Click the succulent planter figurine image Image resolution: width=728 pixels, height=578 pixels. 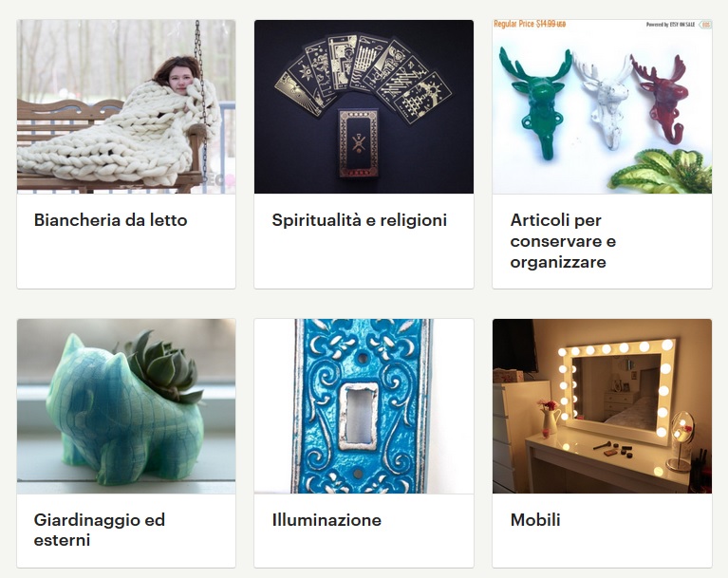click(126, 406)
